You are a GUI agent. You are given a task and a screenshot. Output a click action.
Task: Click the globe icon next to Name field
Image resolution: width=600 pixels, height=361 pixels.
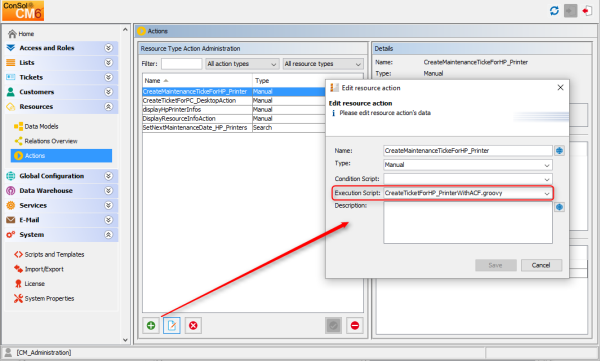pyautogui.click(x=559, y=151)
